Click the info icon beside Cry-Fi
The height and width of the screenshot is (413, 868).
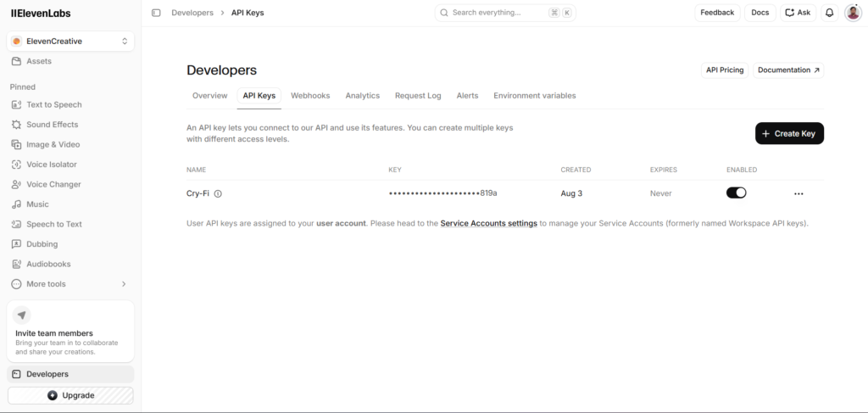pyautogui.click(x=218, y=193)
